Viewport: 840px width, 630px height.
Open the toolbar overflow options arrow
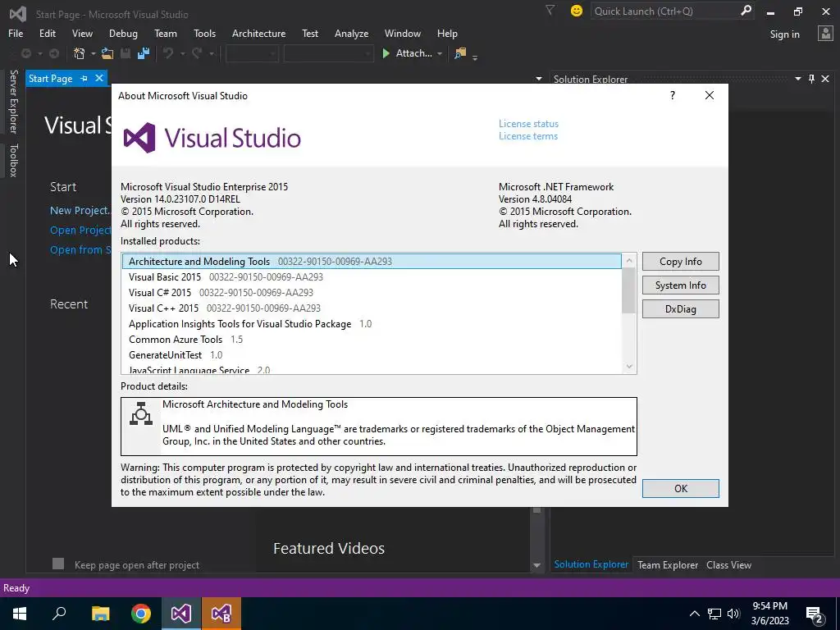[475, 57]
